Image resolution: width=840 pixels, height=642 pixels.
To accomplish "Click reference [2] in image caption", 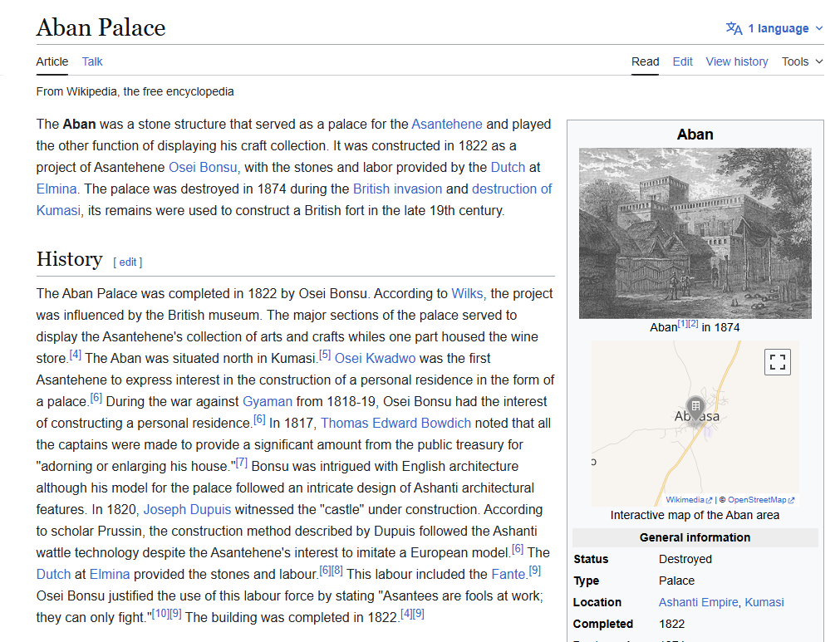I will 693,323.
